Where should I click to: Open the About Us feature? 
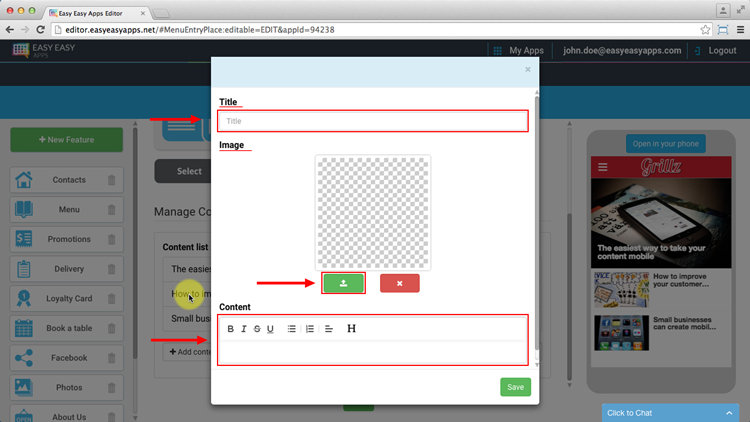coord(66,415)
